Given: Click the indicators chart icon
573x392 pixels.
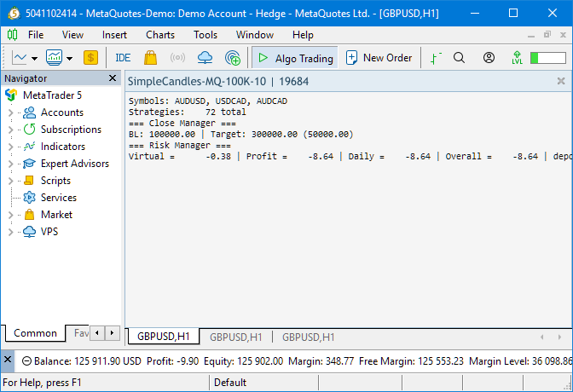Looking at the screenshot, I should pyautogui.click(x=54, y=58).
